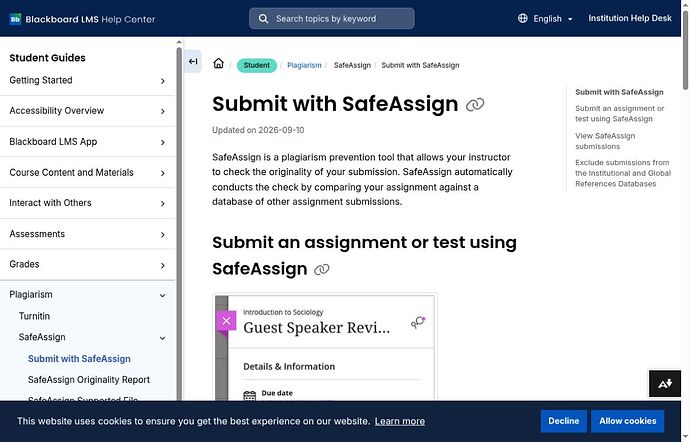Click Plagiarism breadcrumb link

tap(304, 65)
